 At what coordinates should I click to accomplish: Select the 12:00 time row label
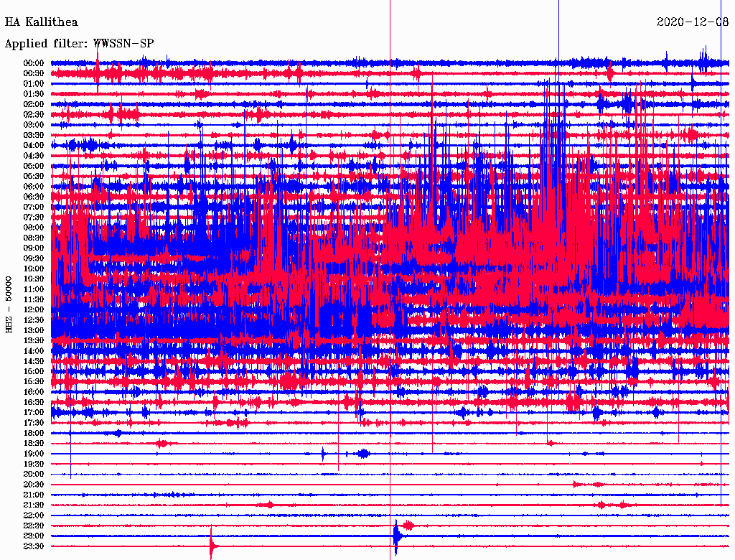(x=34, y=309)
